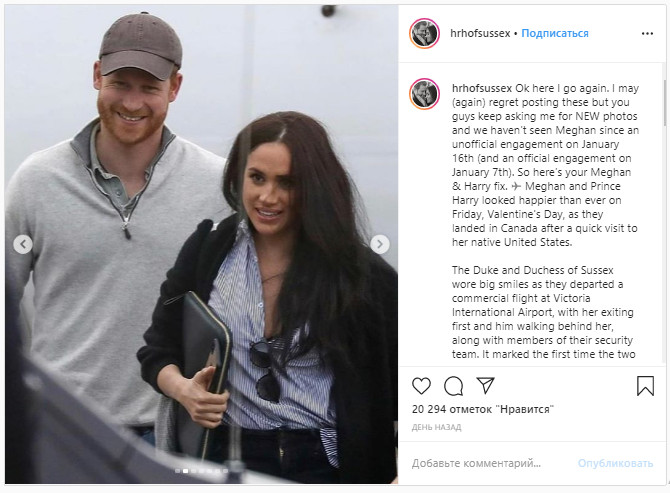Open comments via speech bubble icon
The image size is (670, 493).
pyautogui.click(x=453, y=386)
